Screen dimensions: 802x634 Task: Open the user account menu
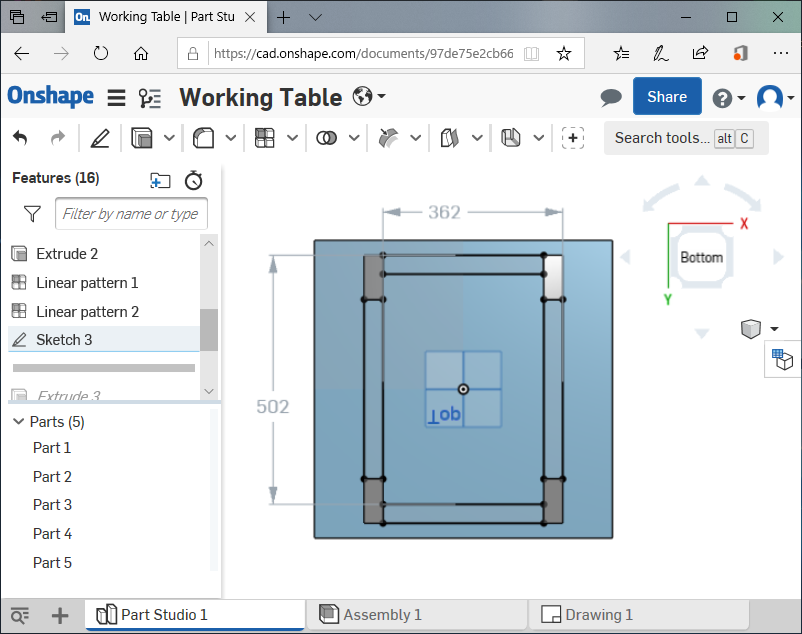coord(774,97)
